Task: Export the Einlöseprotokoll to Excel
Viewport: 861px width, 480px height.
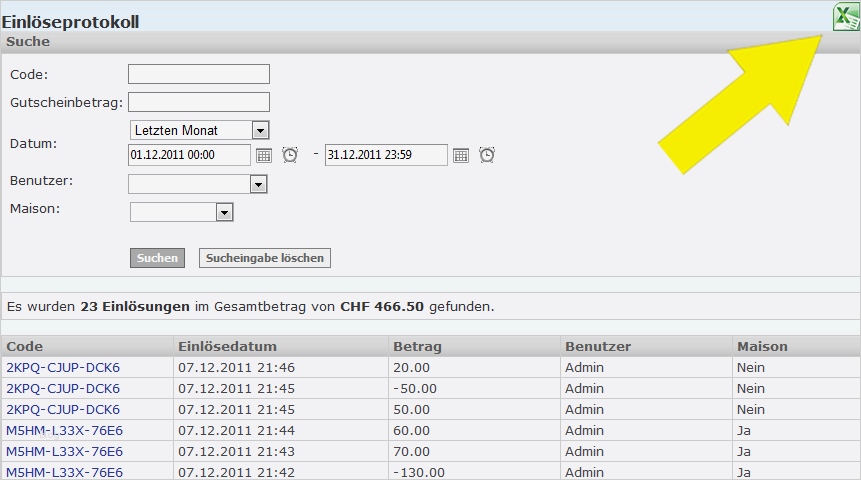Action: [846, 16]
